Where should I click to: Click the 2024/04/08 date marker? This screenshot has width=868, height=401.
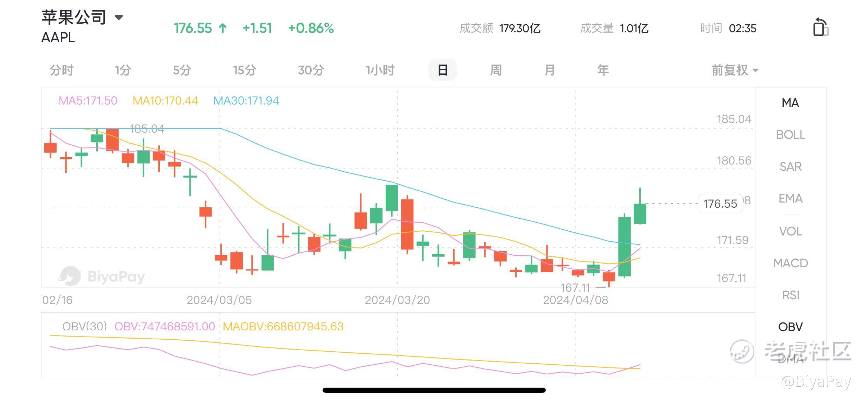pyautogui.click(x=576, y=300)
